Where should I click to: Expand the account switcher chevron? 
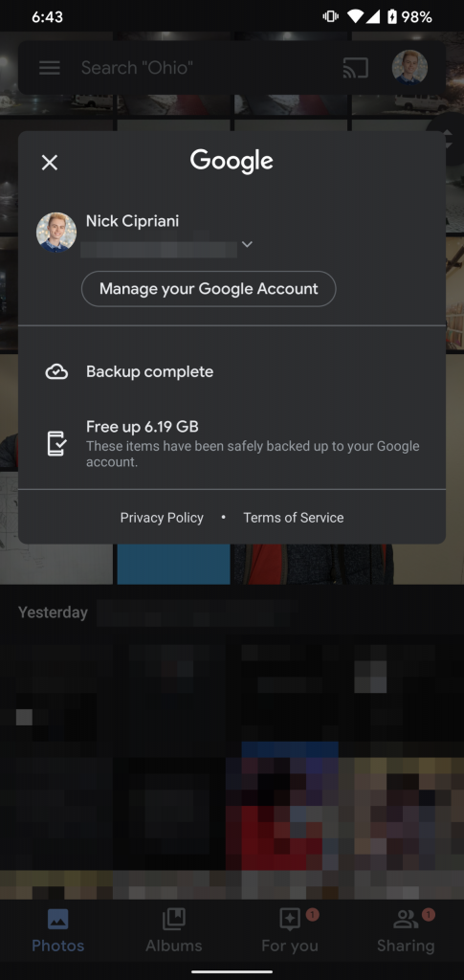click(247, 244)
